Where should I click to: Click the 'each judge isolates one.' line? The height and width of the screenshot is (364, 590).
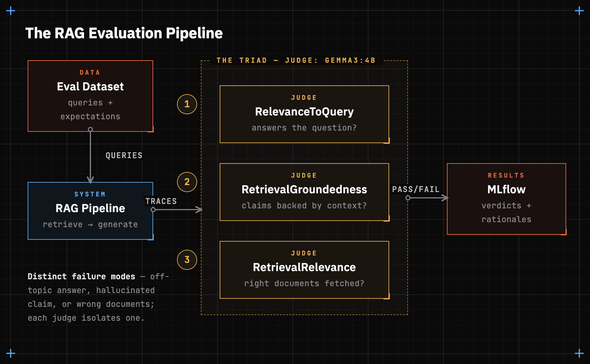point(86,318)
